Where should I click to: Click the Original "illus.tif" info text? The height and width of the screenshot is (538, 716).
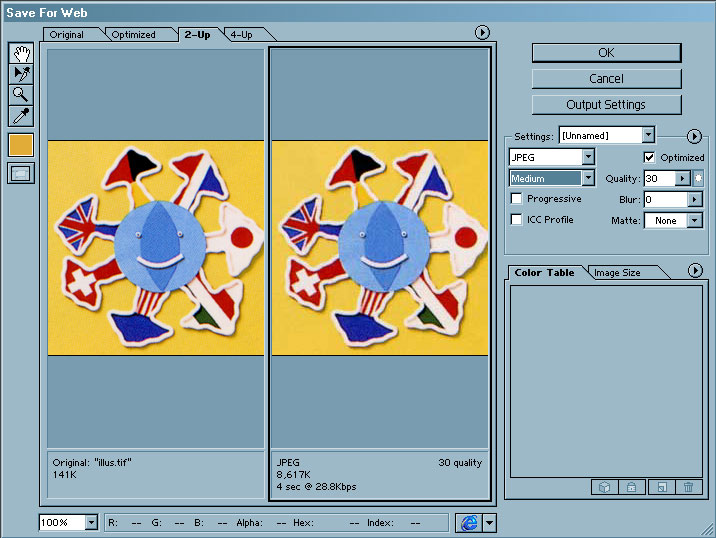tap(92, 462)
